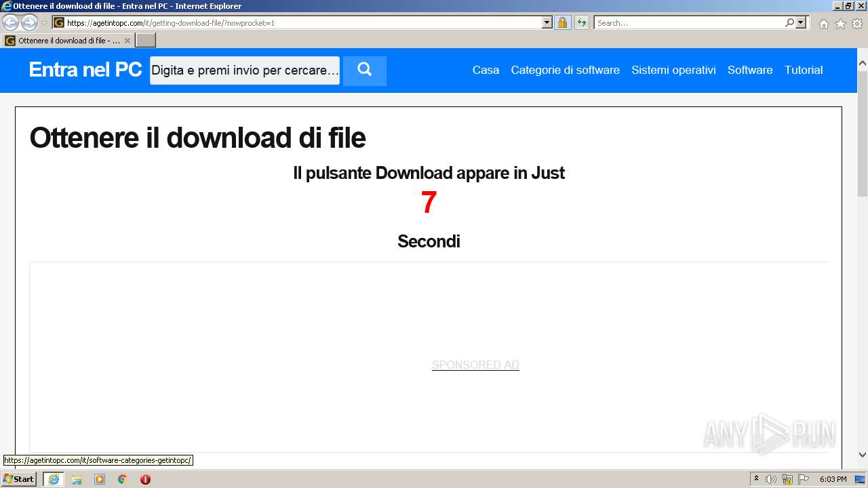Click the Home icon in toolbar
The width and height of the screenshot is (868, 488).
pos(823,24)
